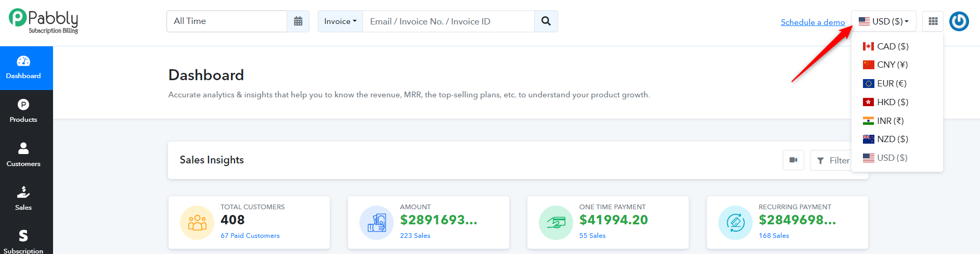Viewport: 980px width, 254px height.
Task: Select CNY (¥) currency
Action: click(x=897, y=65)
